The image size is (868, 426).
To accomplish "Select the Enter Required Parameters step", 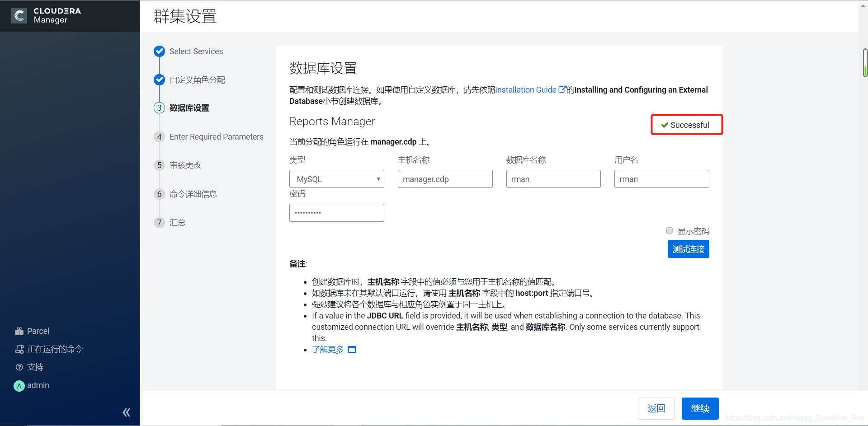I will pyautogui.click(x=217, y=136).
